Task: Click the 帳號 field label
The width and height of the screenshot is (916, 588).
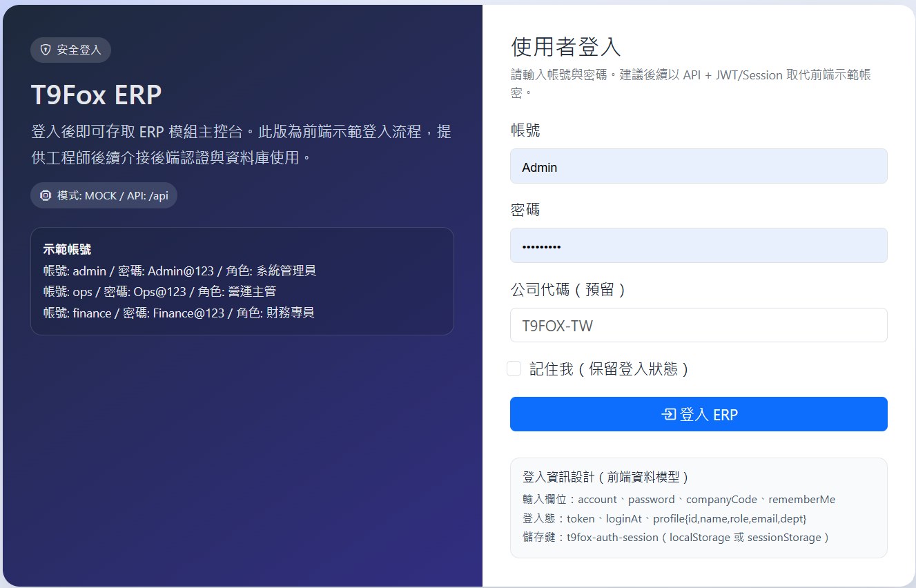Action: tap(525, 130)
